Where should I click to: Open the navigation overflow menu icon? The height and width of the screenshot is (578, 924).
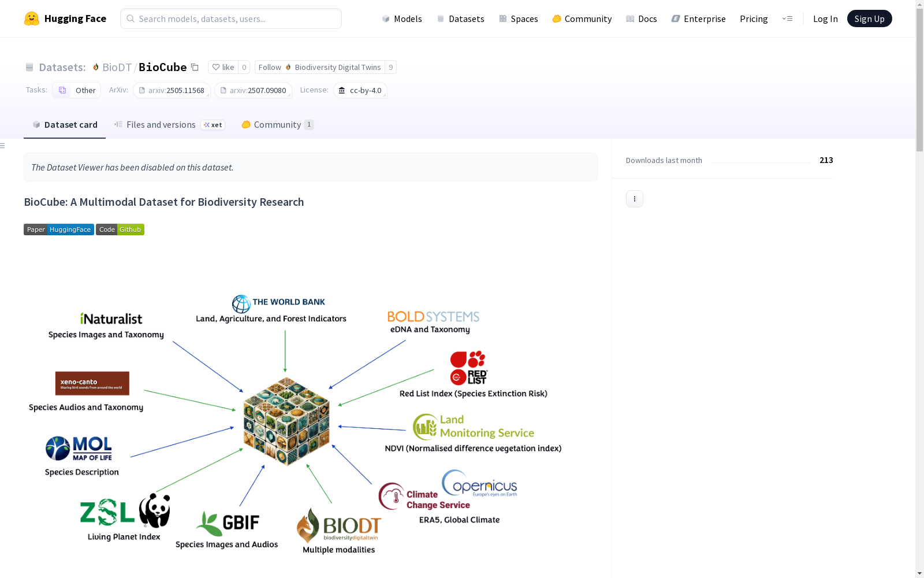pyautogui.click(x=787, y=18)
